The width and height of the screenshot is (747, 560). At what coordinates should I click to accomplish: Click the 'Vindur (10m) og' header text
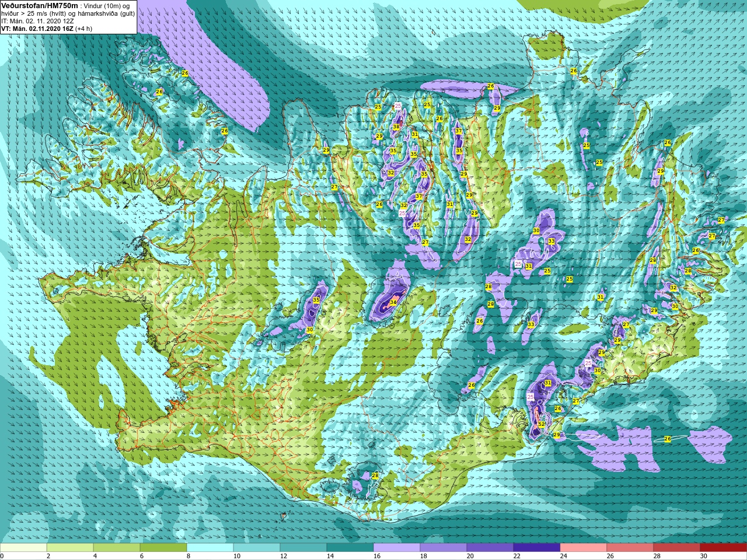pyautogui.click(x=107, y=6)
